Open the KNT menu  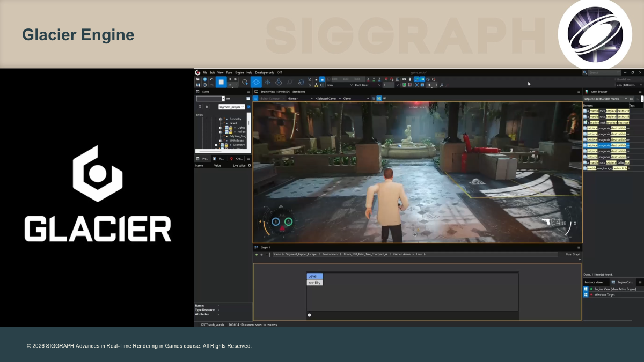tap(279, 72)
